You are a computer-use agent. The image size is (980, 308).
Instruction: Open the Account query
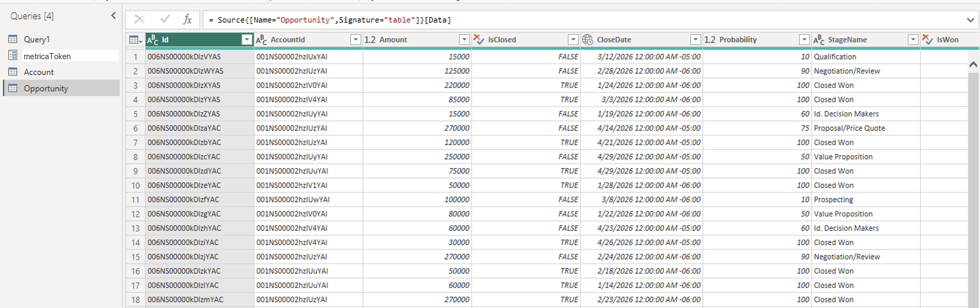38,72
